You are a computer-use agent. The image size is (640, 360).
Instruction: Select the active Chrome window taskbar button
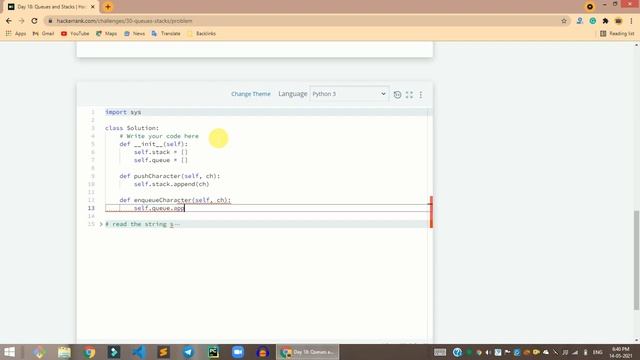point(308,352)
